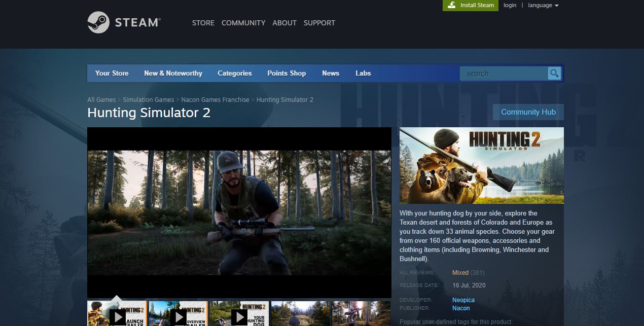Click the game description paragraph
The image size is (644, 326).
pos(477,236)
